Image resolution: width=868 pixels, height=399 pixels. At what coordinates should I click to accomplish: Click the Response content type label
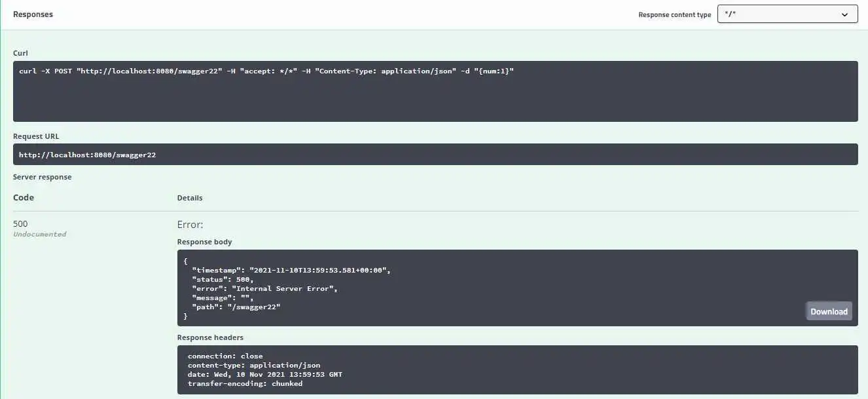(674, 15)
